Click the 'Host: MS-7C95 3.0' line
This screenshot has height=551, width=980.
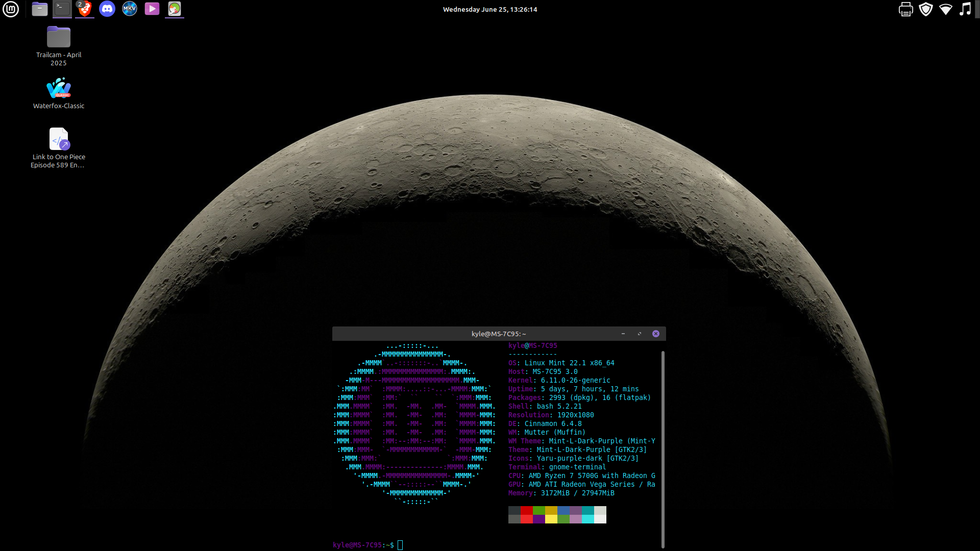pyautogui.click(x=543, y=372)
